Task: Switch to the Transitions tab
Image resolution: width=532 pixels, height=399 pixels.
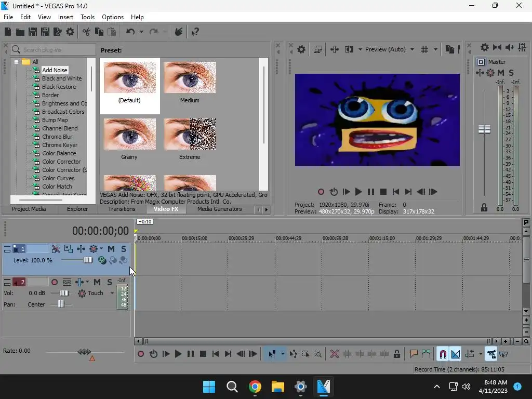Action: 122,209
